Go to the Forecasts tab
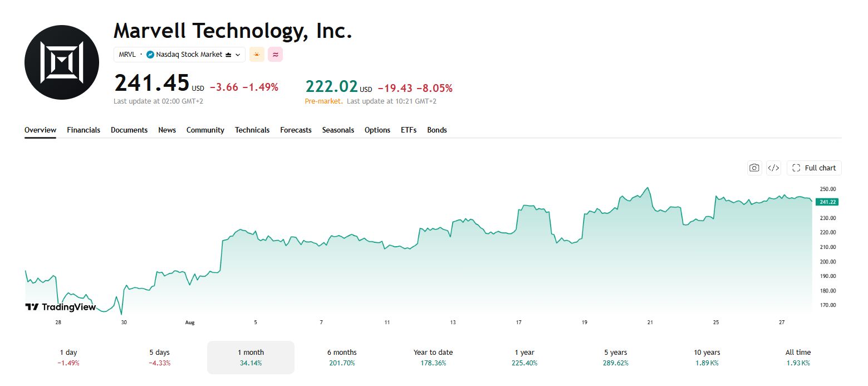The height and width of the screenshot is (386, 868). [296, 130]
